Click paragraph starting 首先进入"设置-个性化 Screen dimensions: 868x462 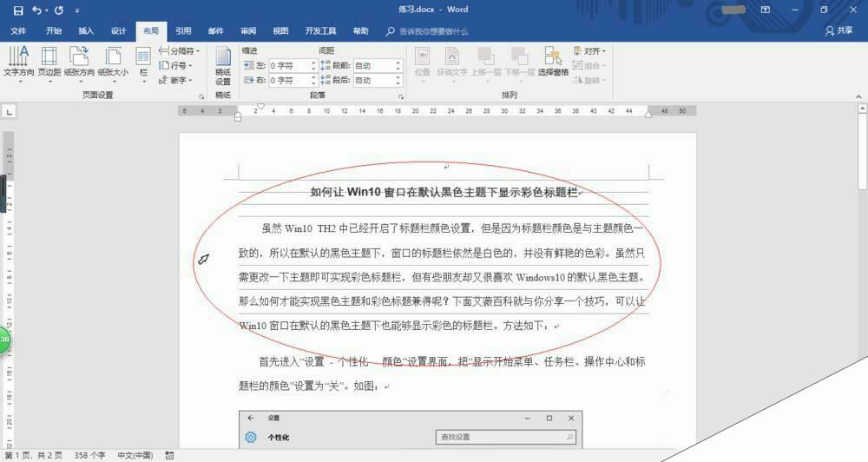click(x=442, y=374)
